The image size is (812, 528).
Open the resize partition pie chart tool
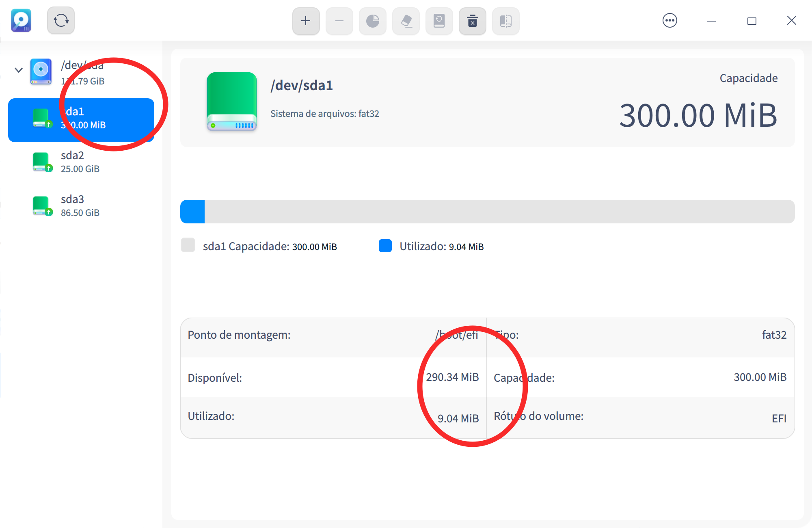tap(372, 21)
